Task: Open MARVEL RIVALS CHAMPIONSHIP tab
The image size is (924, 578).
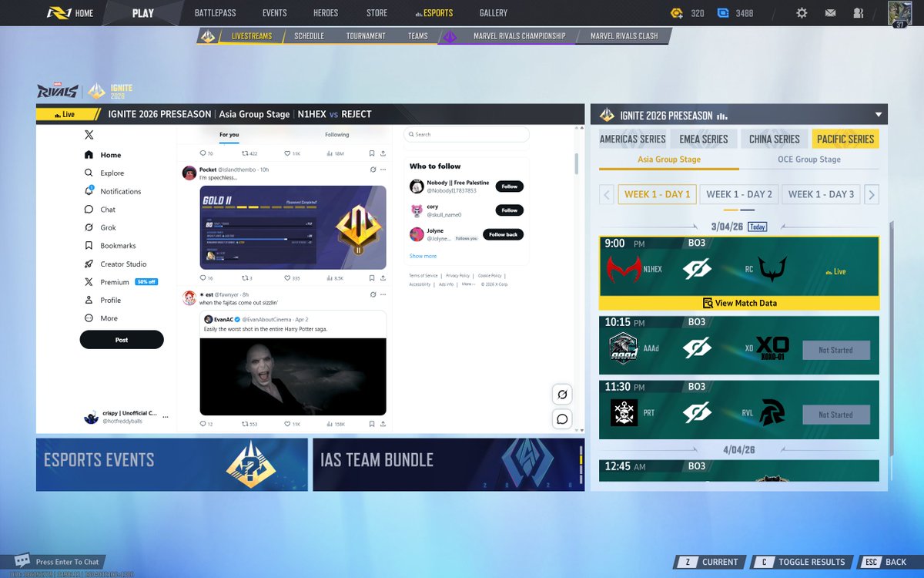Action: coord(519,36)
